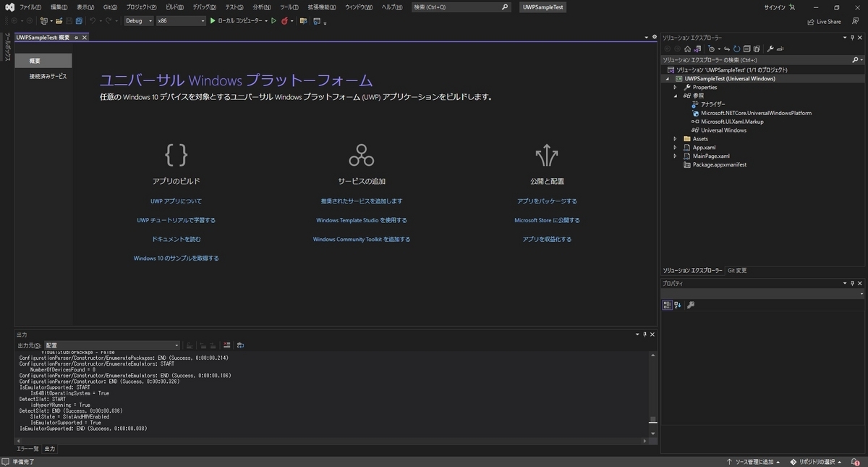The image size is (868, 467).
Task: Click Pending Changes filter clock icon
Action: [x=712, y=49]
